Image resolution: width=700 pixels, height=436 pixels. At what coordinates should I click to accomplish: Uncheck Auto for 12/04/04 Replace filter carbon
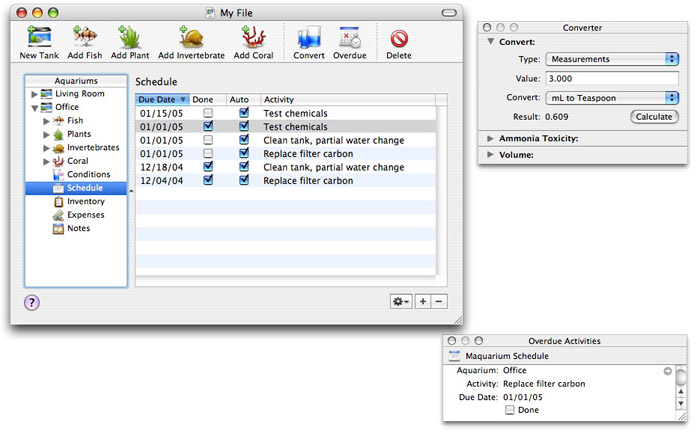coord(244,181)
